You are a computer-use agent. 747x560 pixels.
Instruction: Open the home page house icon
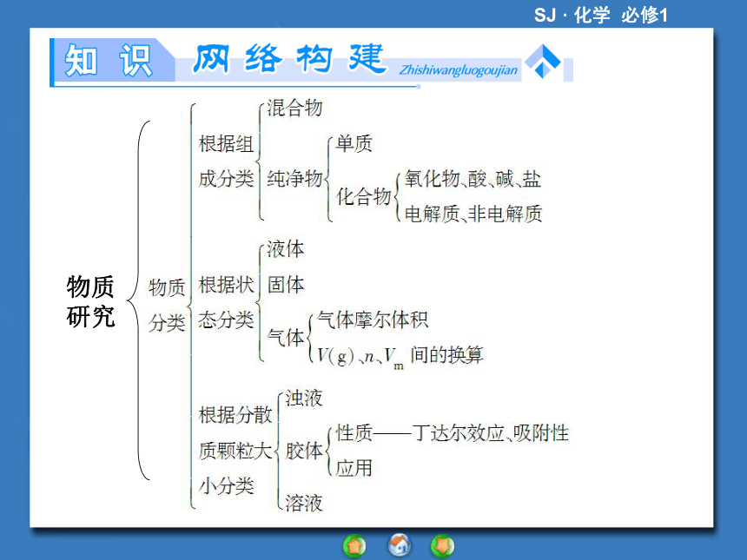pyautogui.click(x=400, y=545)
